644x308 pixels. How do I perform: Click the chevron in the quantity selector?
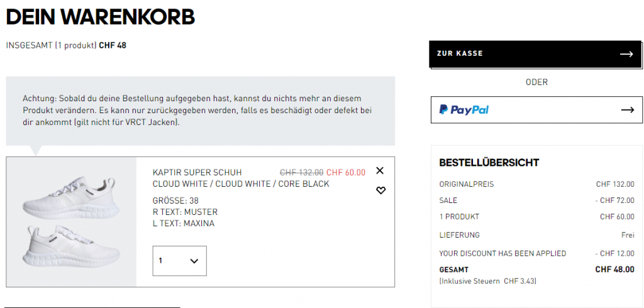pyautogui.click(x=194, y=261)
